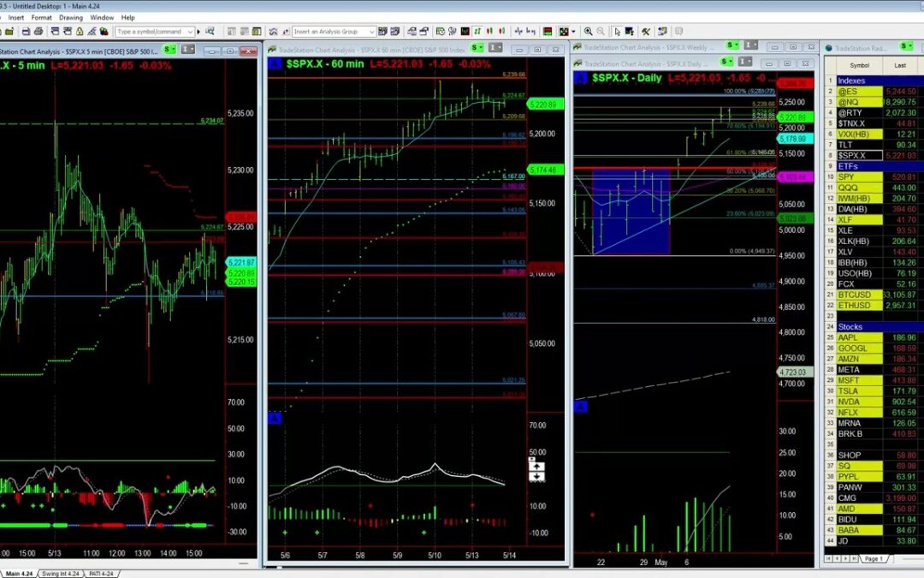Select the BTCUSD row in the Radar window
The width and height of the screenshot is (924, 578).
coord(874,295)
